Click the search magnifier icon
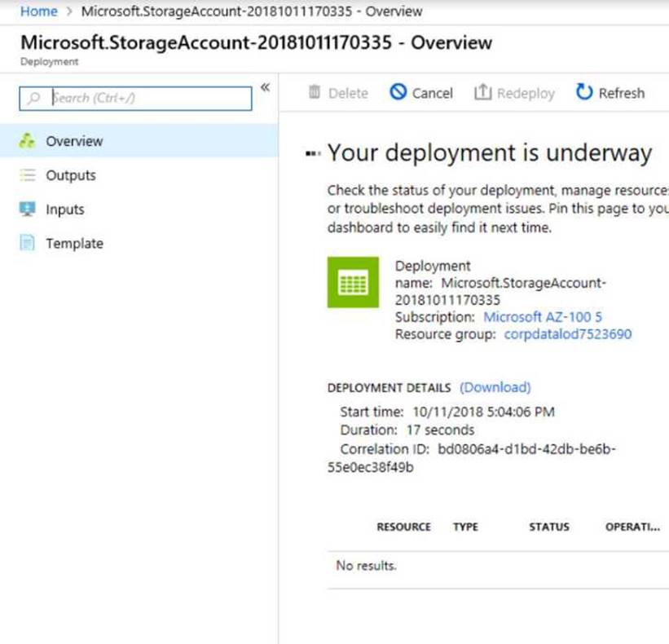The height and width of the screenshot is (644, 669). [33, 99]
